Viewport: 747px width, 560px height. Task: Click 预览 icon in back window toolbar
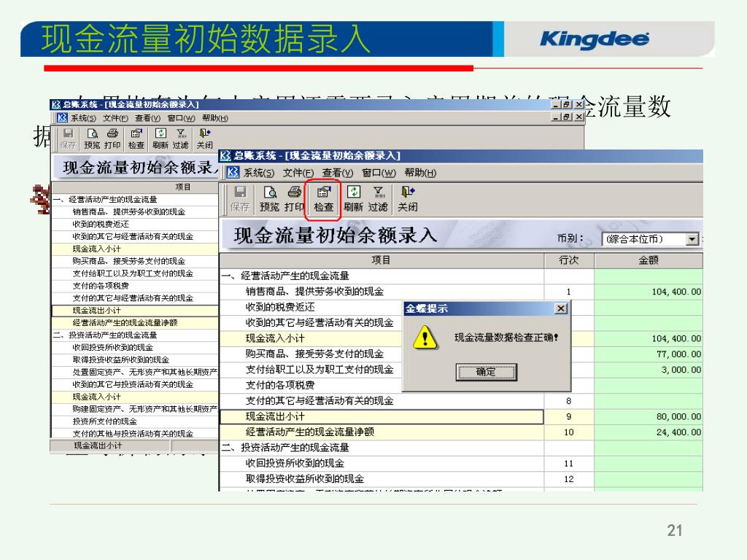[93, 139]
